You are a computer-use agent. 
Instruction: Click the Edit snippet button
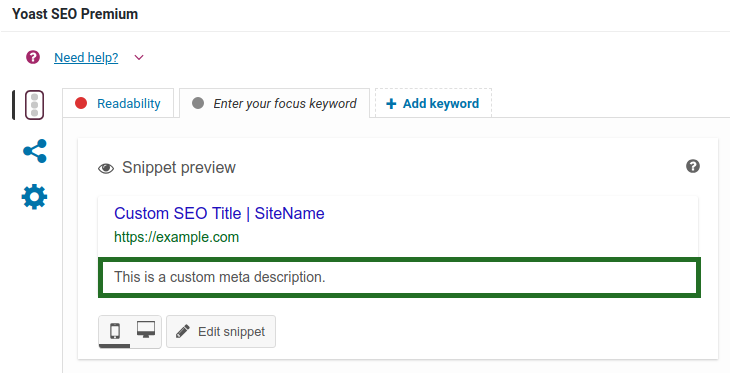point(221,332)
